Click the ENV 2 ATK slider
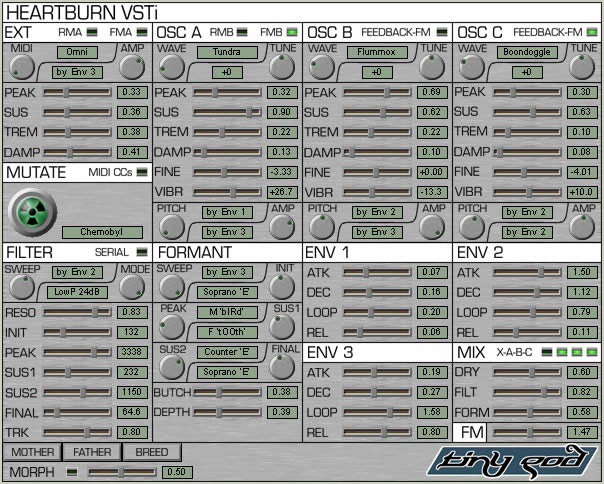Screen dimensions: 604x484 (x=527, y=272)
